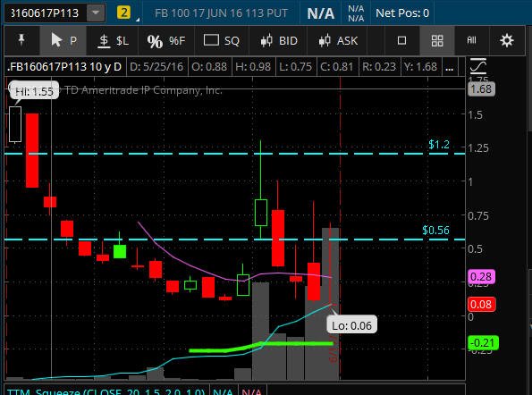
Task: Expand the ellipsis after Y: 1.68
Action: coord(450,67)
